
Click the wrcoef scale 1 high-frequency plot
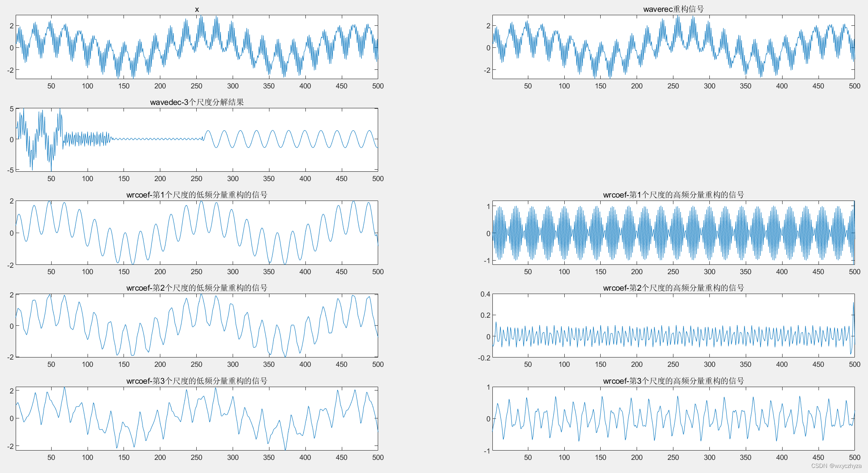point(673,233)
